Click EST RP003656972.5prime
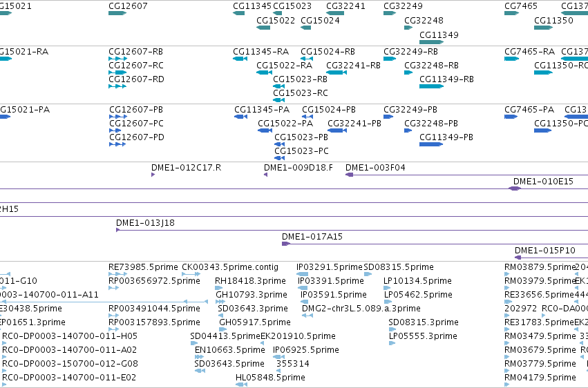 pyautogui.click(x=154, y=281)
